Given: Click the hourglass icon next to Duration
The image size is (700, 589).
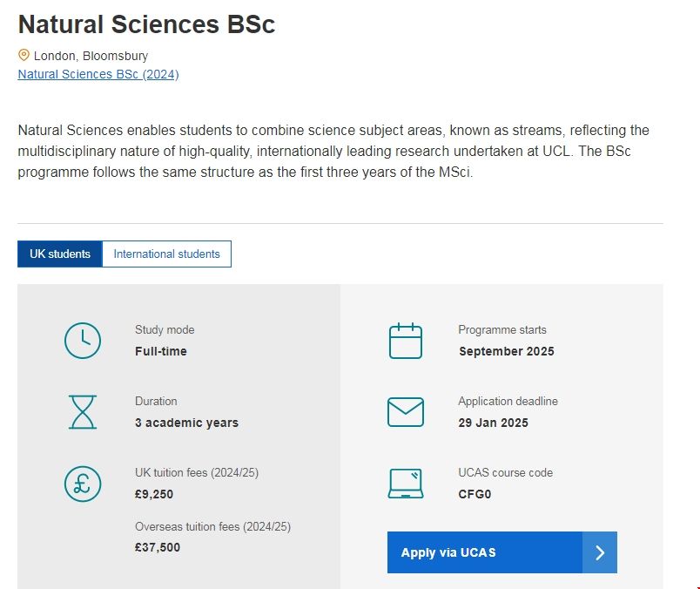Looking at the screenshot, I should click(x=82, y=411).
